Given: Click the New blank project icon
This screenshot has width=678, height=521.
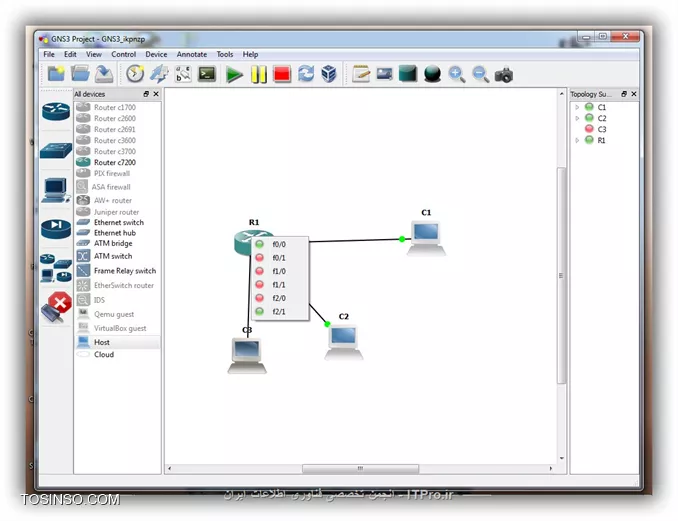Looking at the screenshot, I should 56,74.
